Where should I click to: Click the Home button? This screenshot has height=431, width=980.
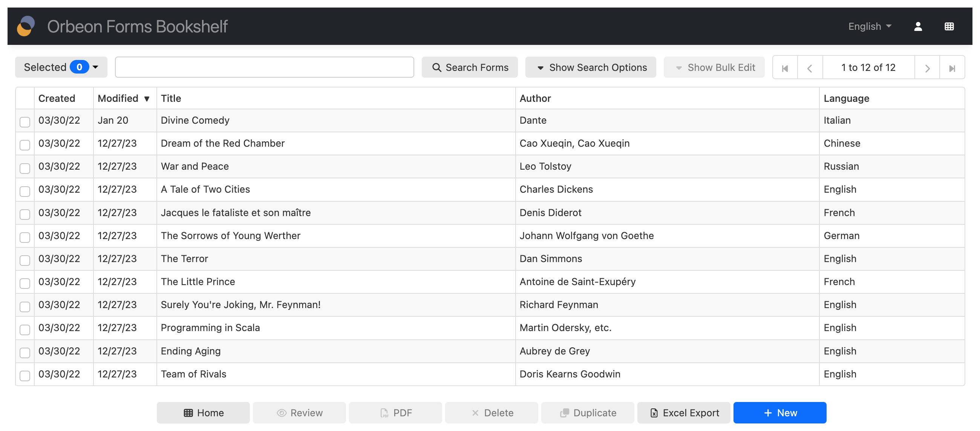coord(203,413)
